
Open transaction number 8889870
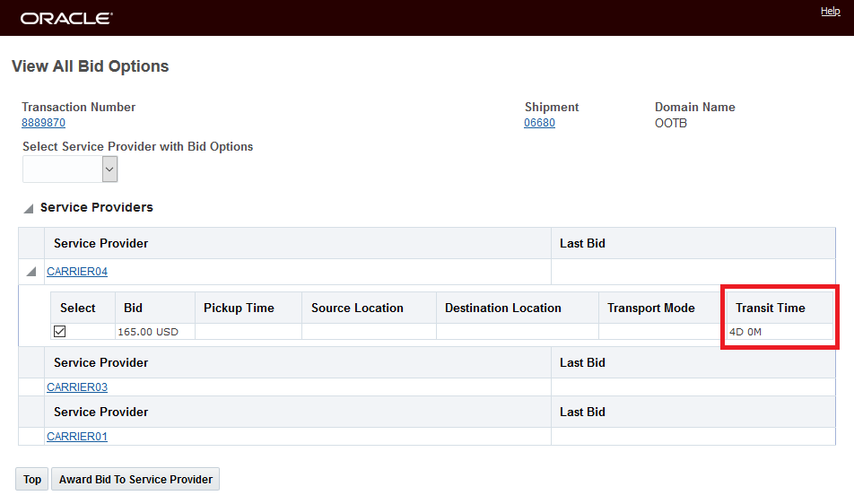pyautogui.click(x=43, y=123)
